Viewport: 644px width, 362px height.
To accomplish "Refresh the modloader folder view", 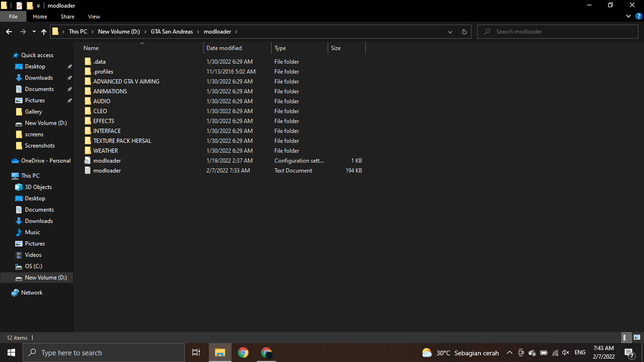I will coord(464,31).
